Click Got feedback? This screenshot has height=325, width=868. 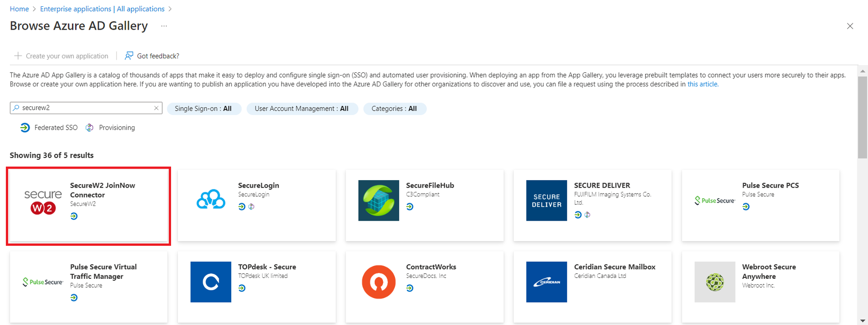[x=152, y=56]
